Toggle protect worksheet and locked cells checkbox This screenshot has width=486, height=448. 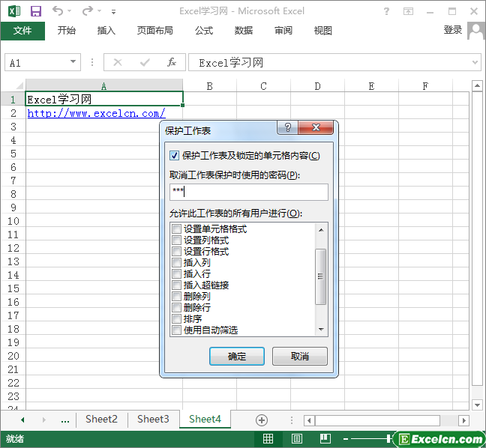[x=175, y=156]
